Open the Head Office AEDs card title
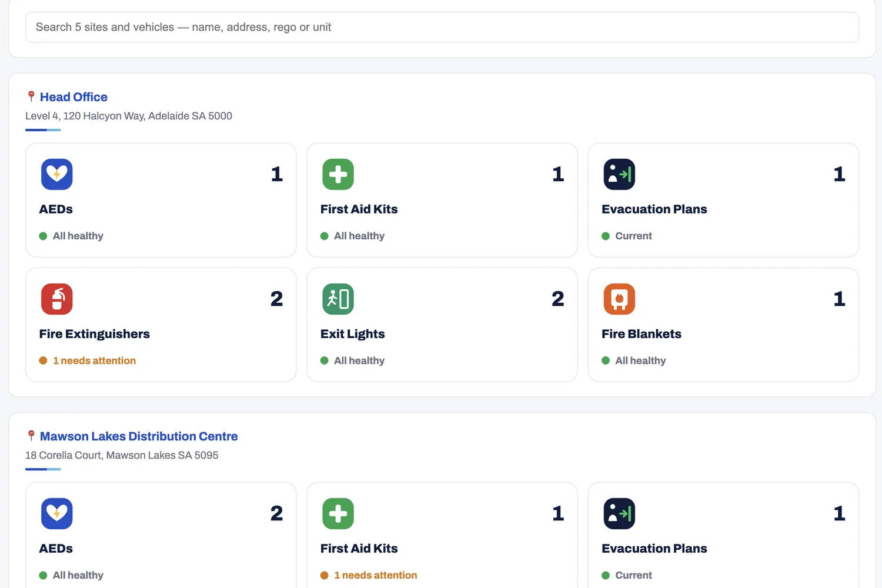 56,209
